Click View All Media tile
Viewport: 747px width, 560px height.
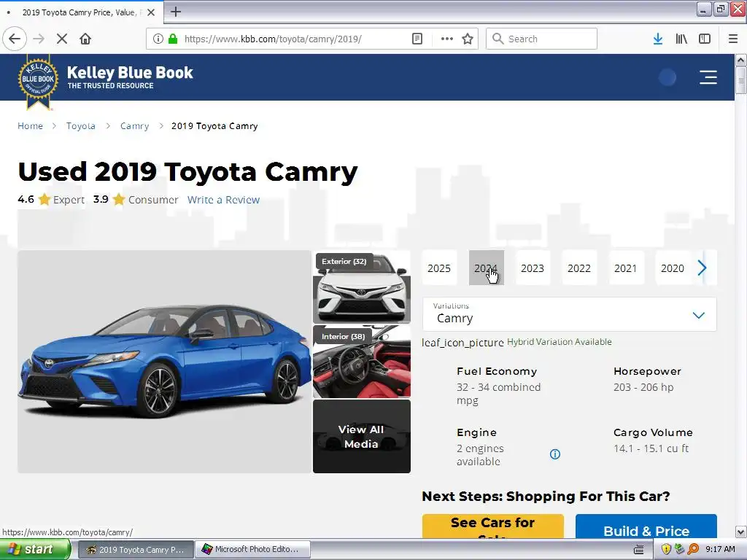(362, 436)
